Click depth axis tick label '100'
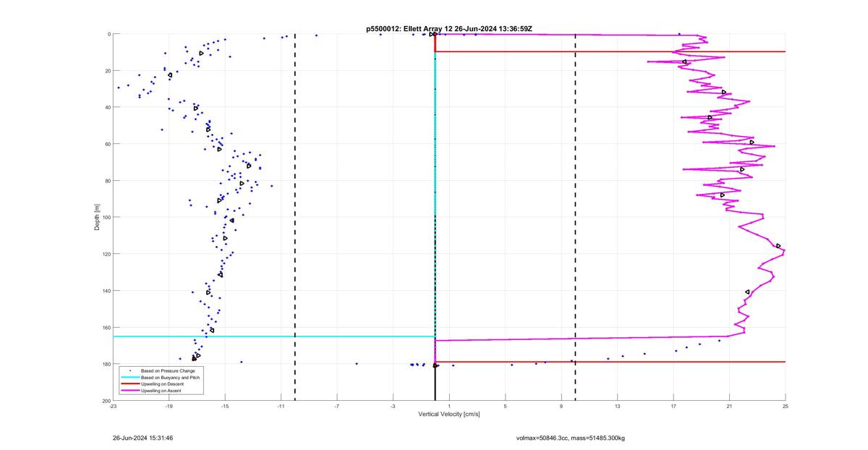Image resolution: width=868 pixels, height=450 pixels. tap(106, 217)
